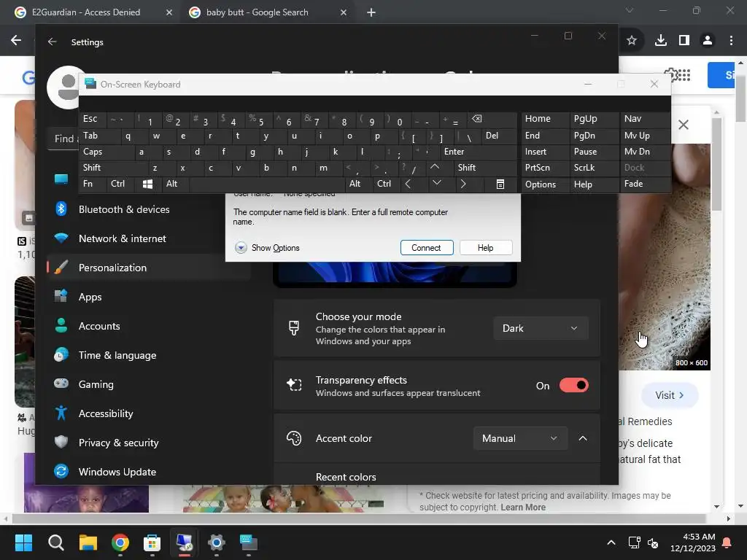
Task: Expand Show Options in Remote Desktop
Action: point(267,248)
